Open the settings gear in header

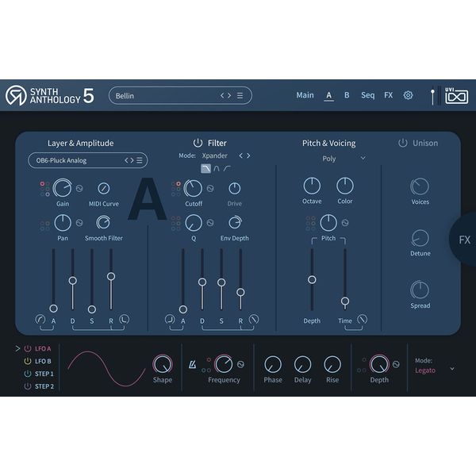(x=408, y=95)
